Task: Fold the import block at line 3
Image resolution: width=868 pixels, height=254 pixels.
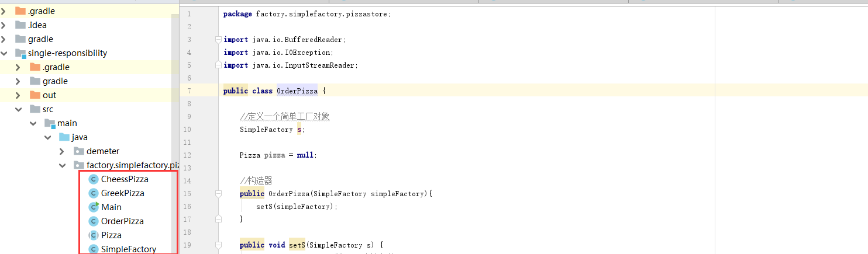Action: (218, 40)
